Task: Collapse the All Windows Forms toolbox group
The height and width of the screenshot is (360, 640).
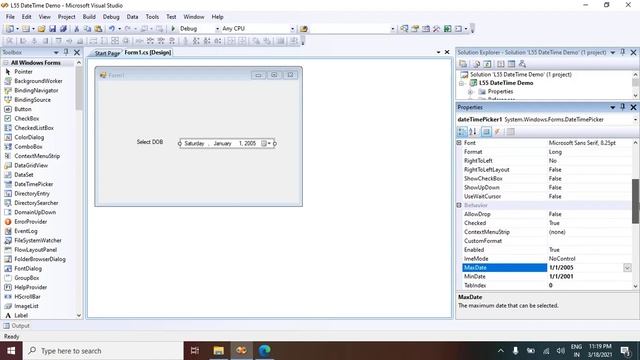Action: (6, 63)
